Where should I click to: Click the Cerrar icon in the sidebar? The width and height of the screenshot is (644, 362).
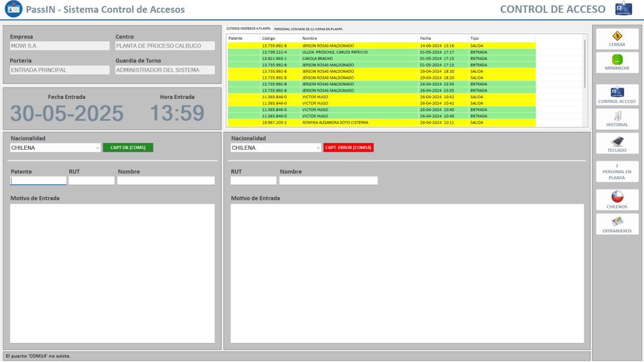click(x=617, y=36)
